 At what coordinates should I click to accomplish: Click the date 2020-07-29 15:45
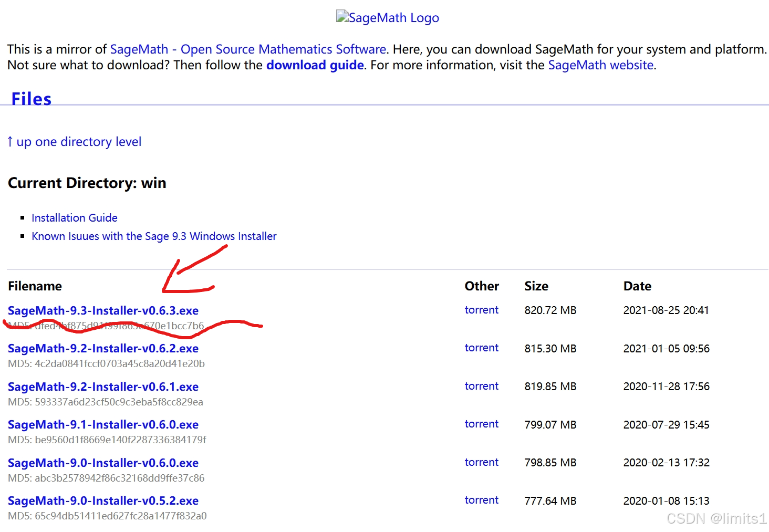(666, 425)
